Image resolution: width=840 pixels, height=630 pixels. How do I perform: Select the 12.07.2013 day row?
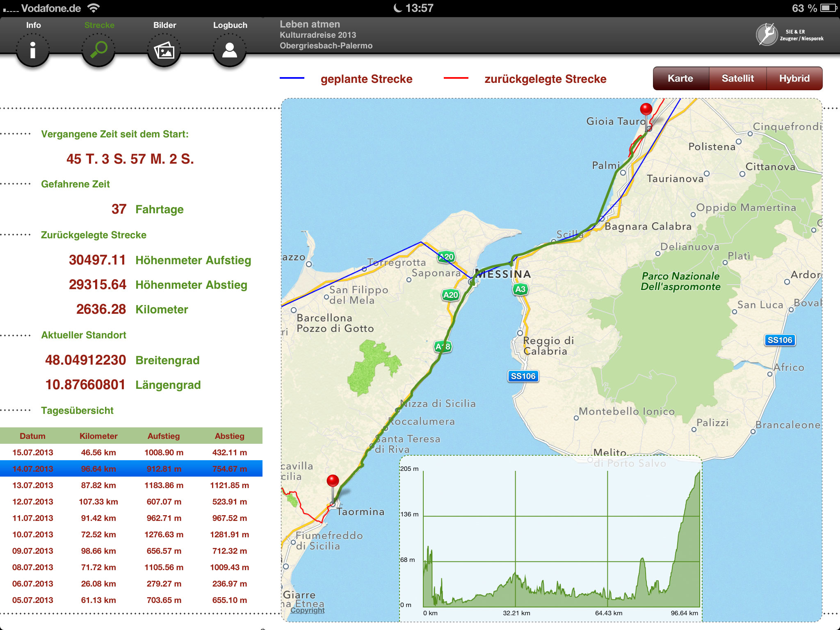(131, 502)
